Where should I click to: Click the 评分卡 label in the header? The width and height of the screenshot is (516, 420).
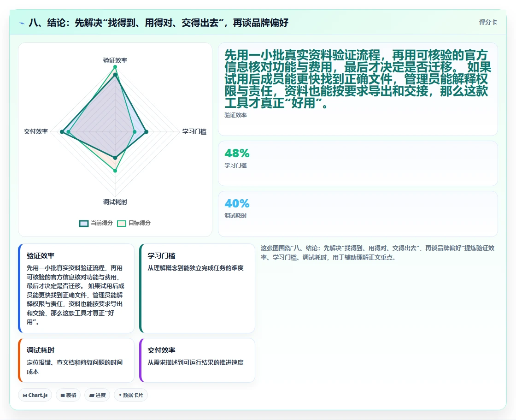pos(488,23)
